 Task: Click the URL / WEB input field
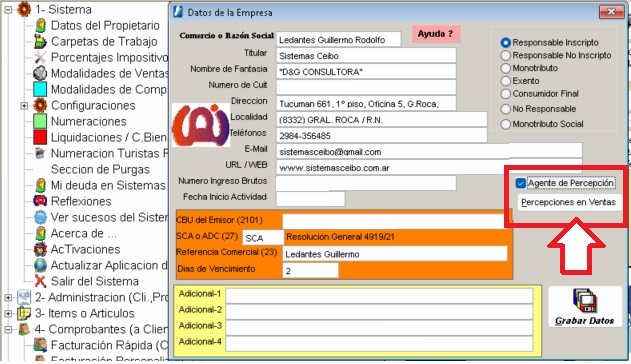tap(429, 167)
